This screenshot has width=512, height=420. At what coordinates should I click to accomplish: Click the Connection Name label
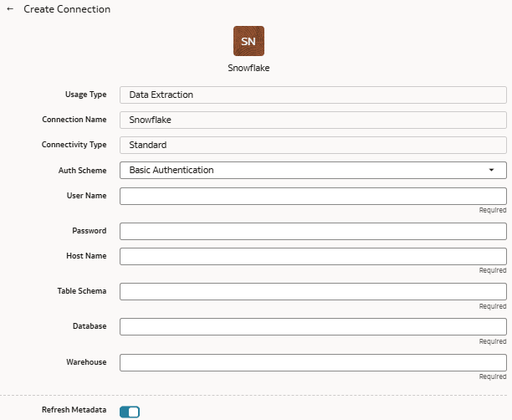click(74, 120)
